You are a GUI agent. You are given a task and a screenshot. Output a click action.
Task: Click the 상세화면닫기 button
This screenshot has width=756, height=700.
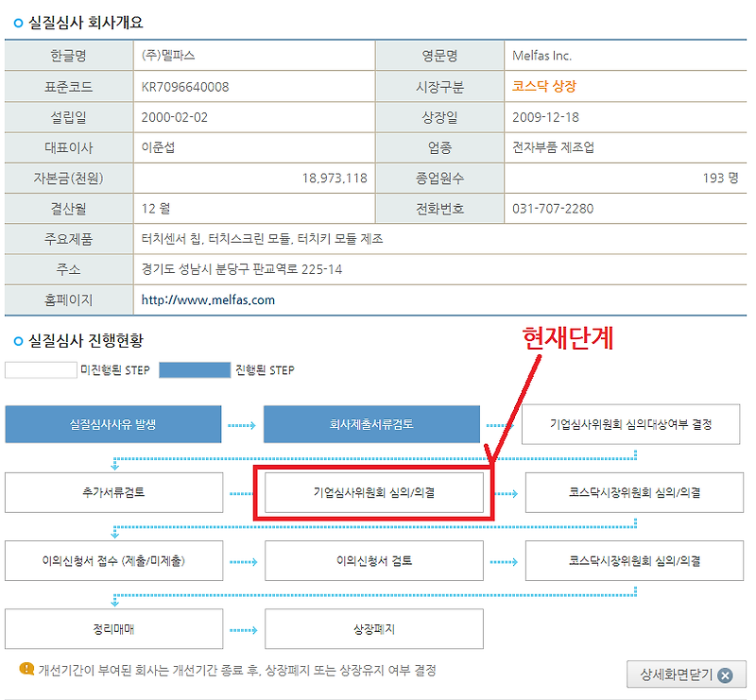[x=686, y=674]
